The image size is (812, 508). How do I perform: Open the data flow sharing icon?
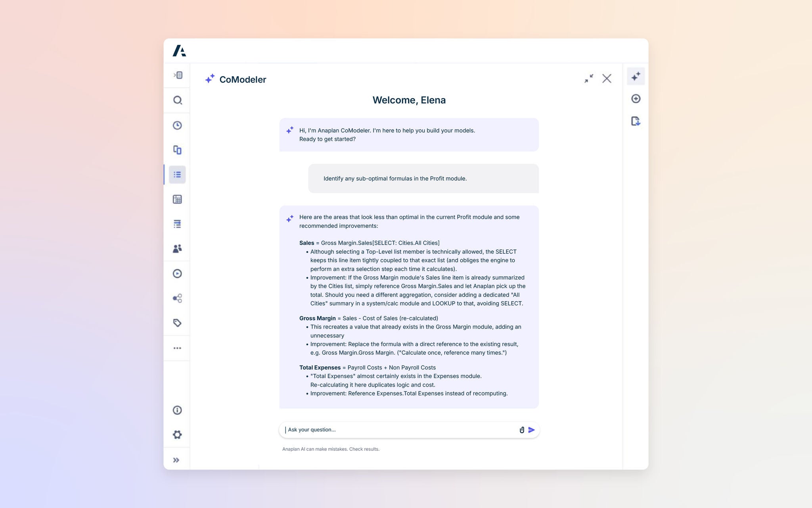pos(177,298)
